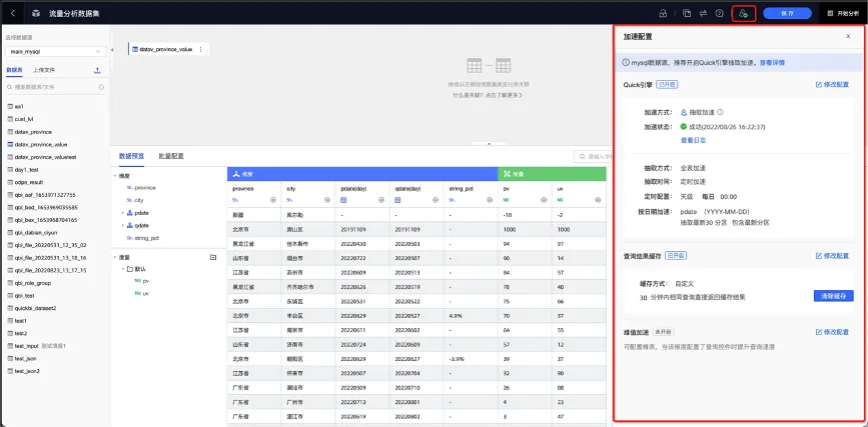Click the add-folder icon beside 度量
Image resolution: width=868 pixels, height=427 pixels.
pos(213,257)
